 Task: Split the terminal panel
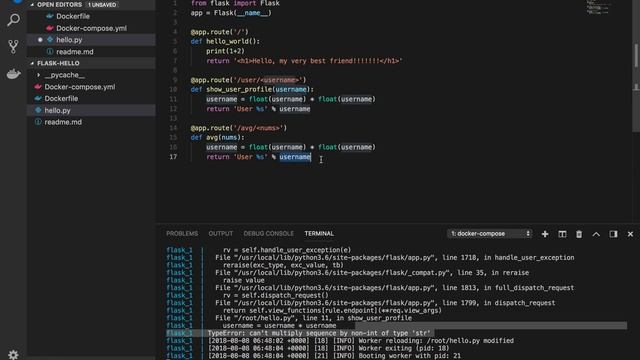pos(562,234)
